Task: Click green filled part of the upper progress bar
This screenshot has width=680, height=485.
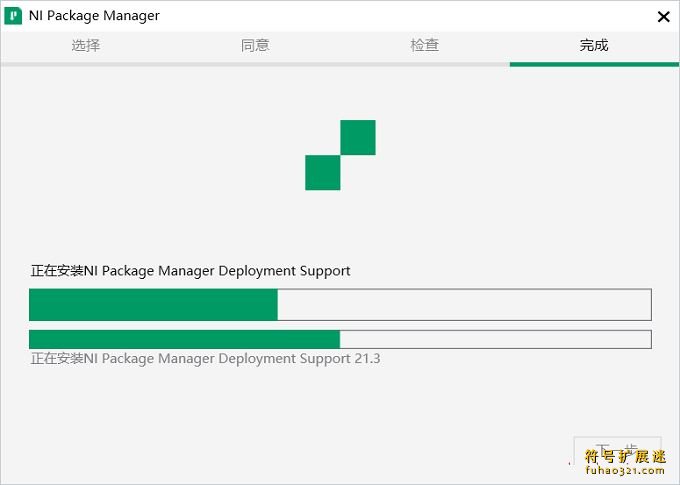Action: pos(153,305)
